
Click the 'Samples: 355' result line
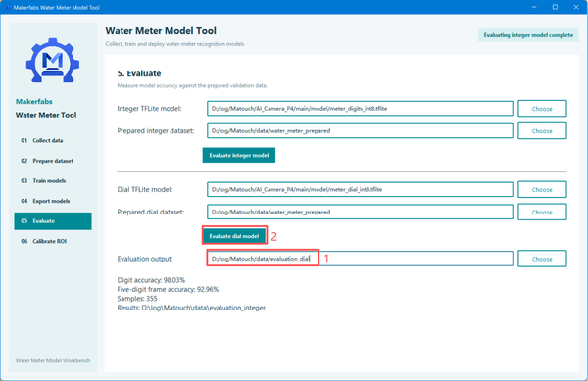click(137, 299)
